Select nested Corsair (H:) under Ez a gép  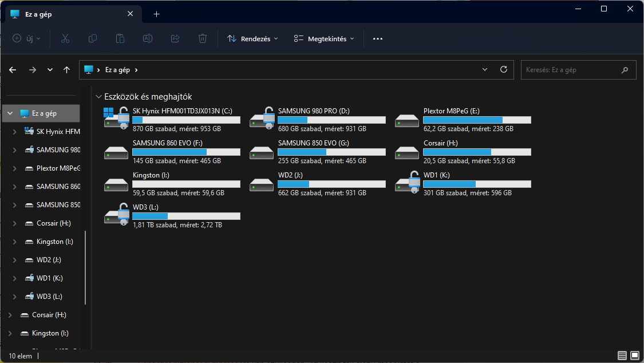(x=48, y=223)
